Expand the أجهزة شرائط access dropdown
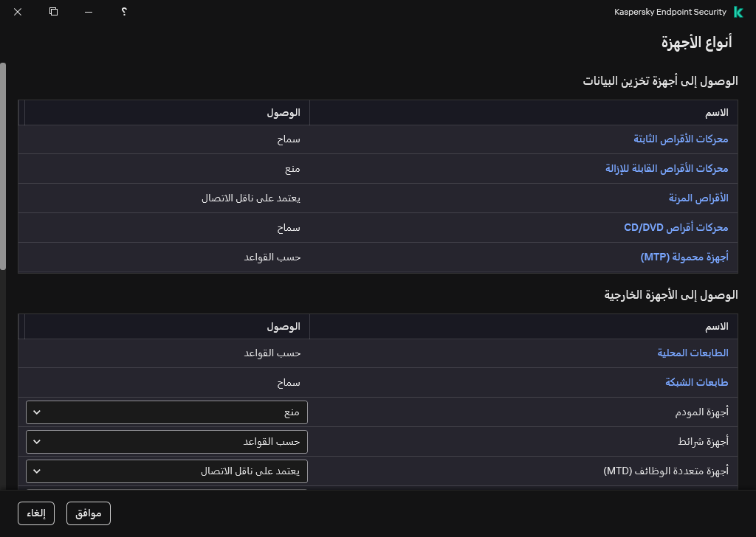756x537 pixels. coord(166,442)
